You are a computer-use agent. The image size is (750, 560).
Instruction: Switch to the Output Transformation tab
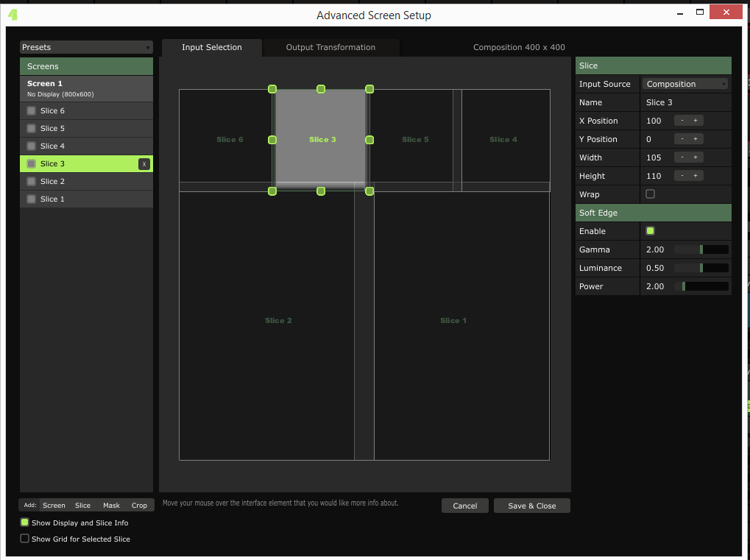click(x=330, y=48)
